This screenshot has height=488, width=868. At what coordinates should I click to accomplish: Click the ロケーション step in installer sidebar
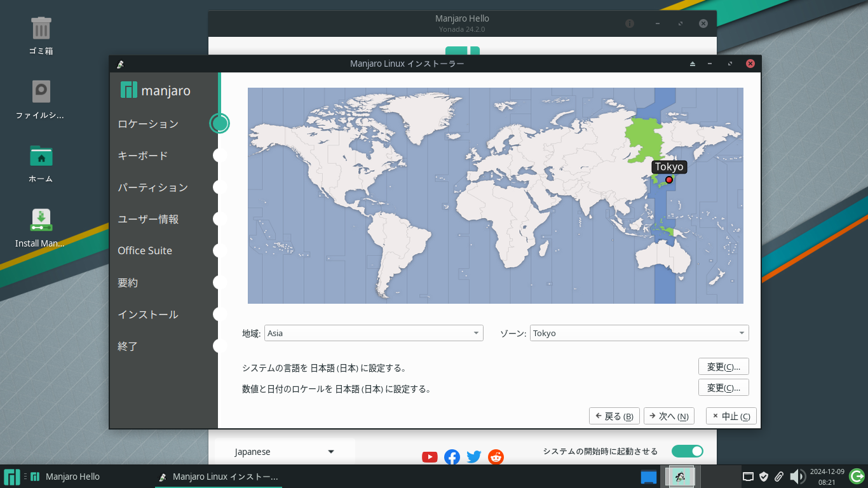148,124
